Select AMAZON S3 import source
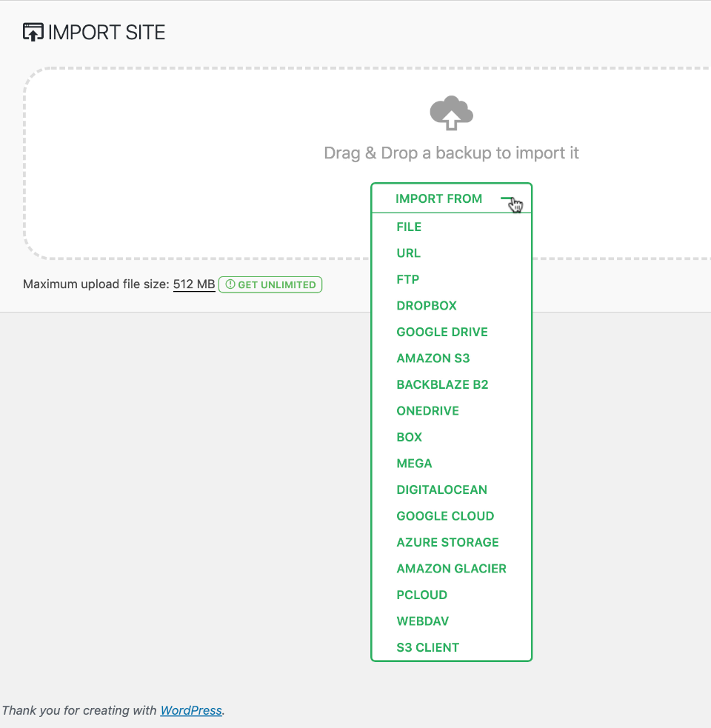This screenshot has height=728, width=711. 433,358
